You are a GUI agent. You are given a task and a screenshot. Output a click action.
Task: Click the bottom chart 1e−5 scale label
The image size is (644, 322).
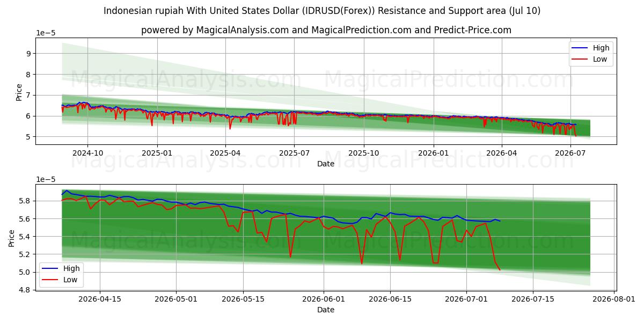(45, 179)
